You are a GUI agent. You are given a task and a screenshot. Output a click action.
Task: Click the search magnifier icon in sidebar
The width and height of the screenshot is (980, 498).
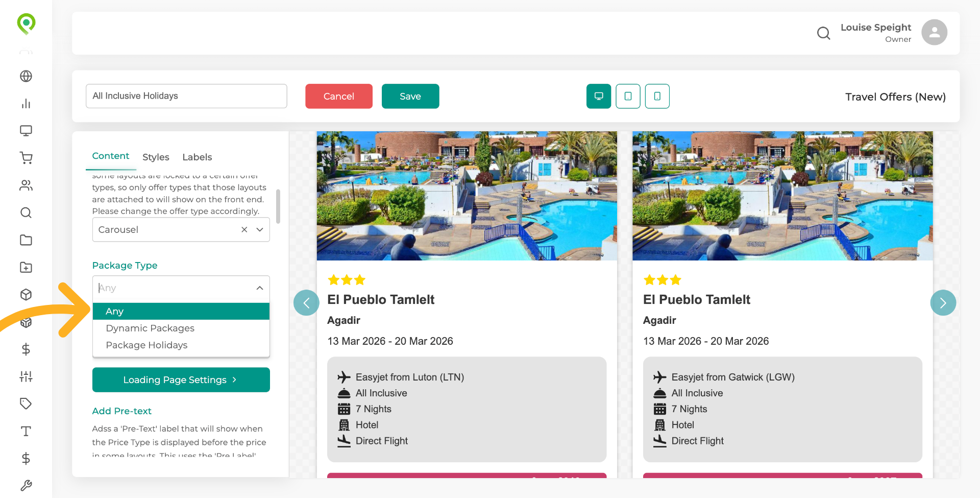[26, 213]
